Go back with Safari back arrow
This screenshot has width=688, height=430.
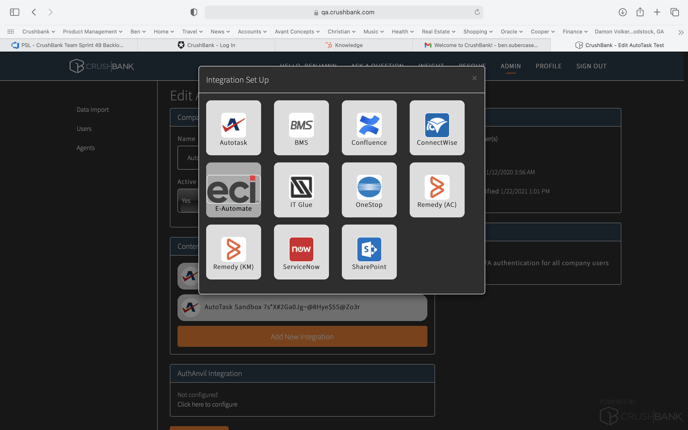[x=34, y=12]
